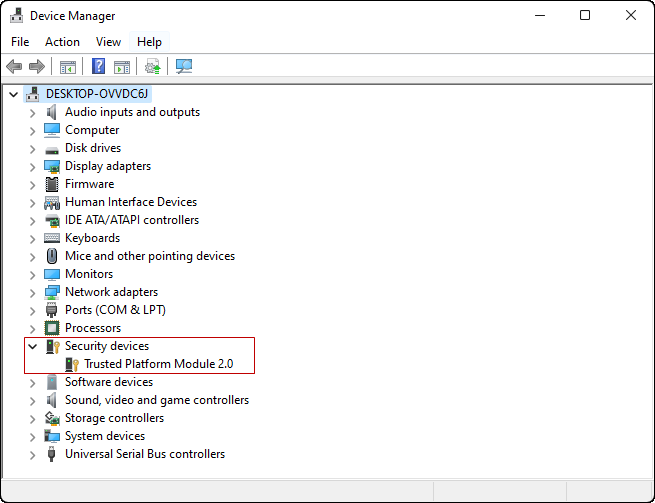Select the DESKTOP-OVVDC6J label

tap(97, 94)
